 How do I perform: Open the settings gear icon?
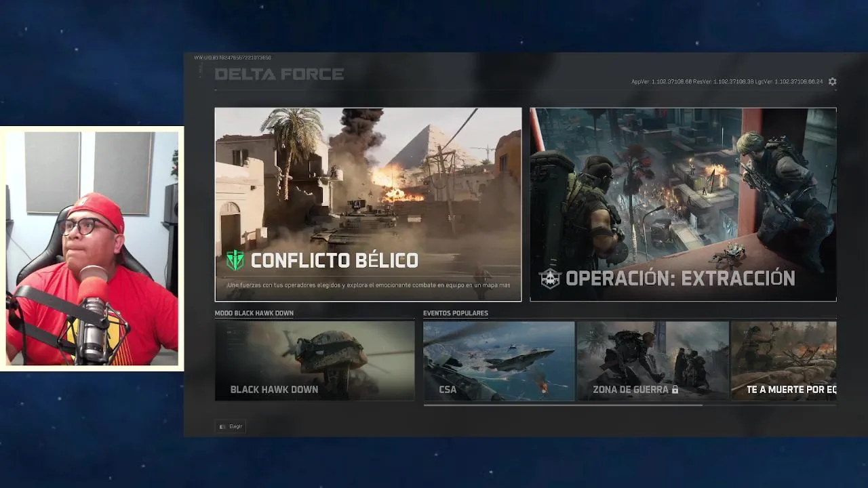pos(832,81)
